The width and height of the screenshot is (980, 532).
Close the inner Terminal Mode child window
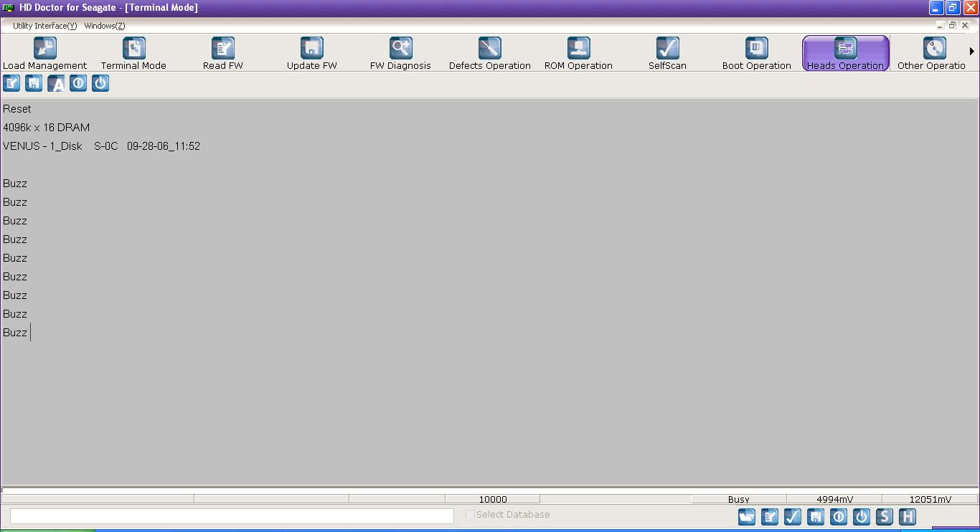[965, 25]
